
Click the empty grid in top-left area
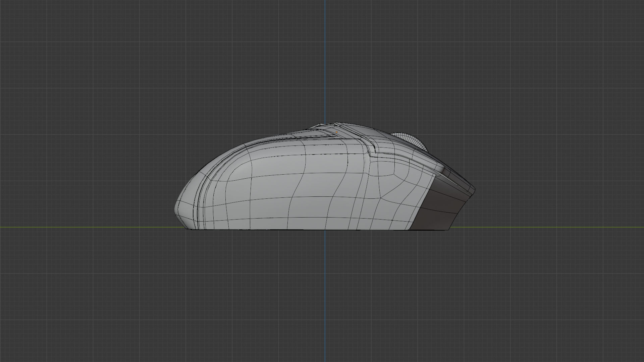[x=84, y=67]
